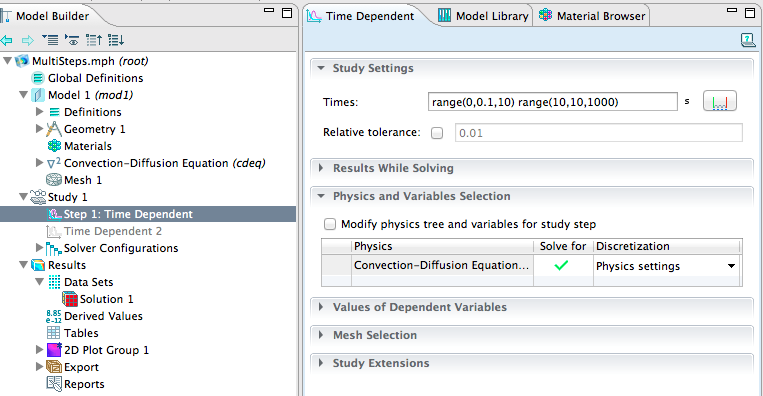Check Modify physics tree and variables option

[330, 224]
